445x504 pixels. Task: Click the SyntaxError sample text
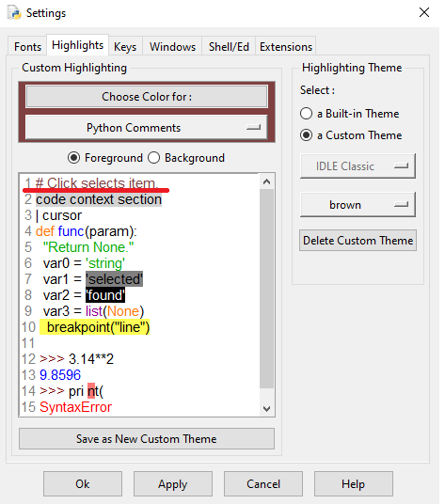75,407
